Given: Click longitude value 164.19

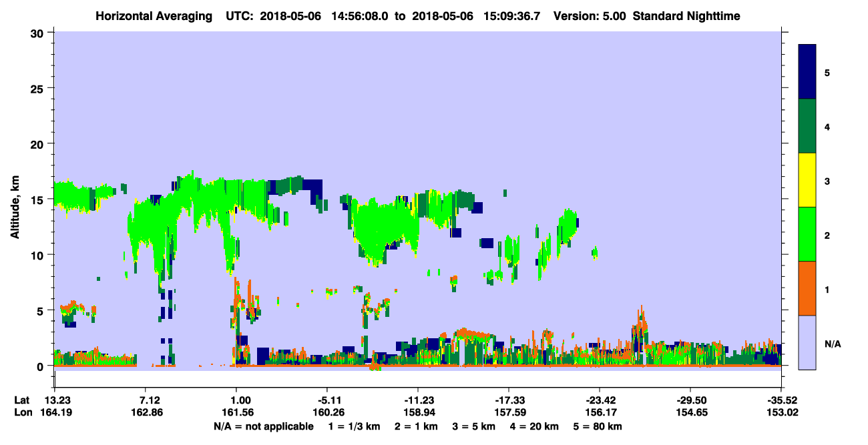Looking at the screenshot, I should (x=57, y=412).
